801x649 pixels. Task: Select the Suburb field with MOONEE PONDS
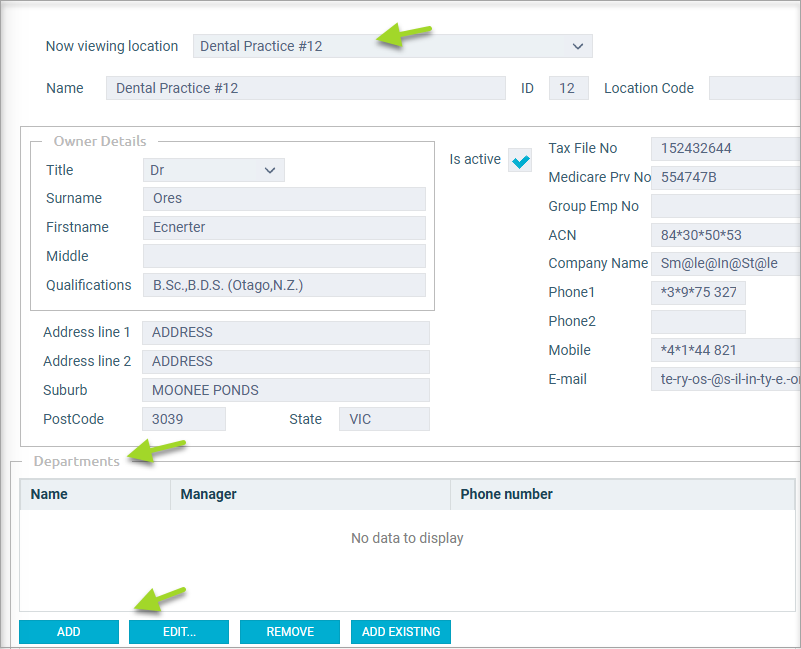(x=285, y=390)
